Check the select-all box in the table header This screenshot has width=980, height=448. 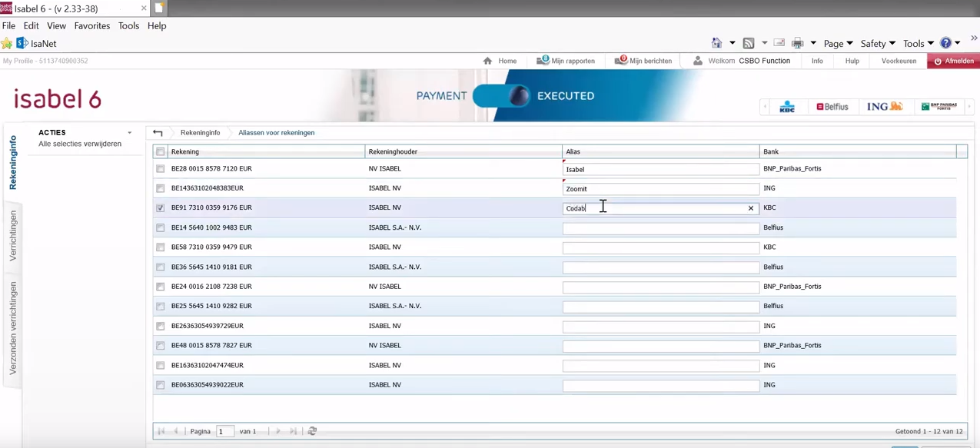(x=160, y=151)
